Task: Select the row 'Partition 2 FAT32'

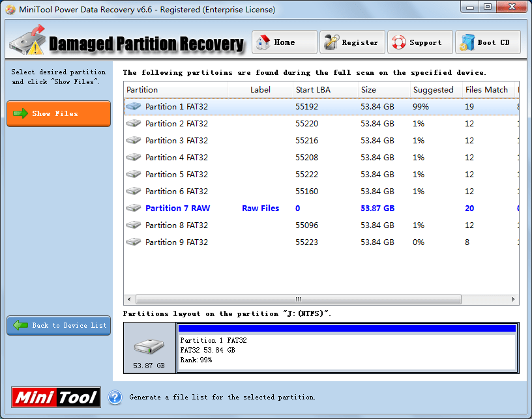Action: tap(321, 123)
